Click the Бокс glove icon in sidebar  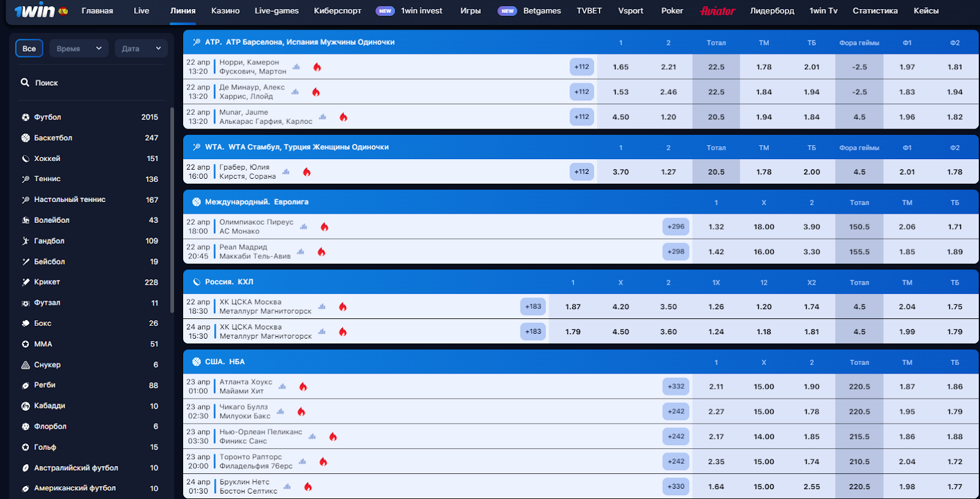26,323
